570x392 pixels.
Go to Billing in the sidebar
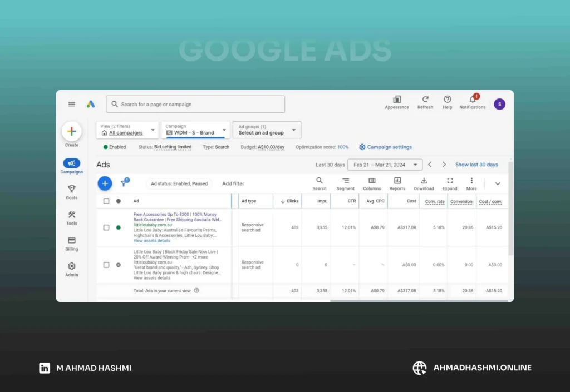[x=71, y=241]
